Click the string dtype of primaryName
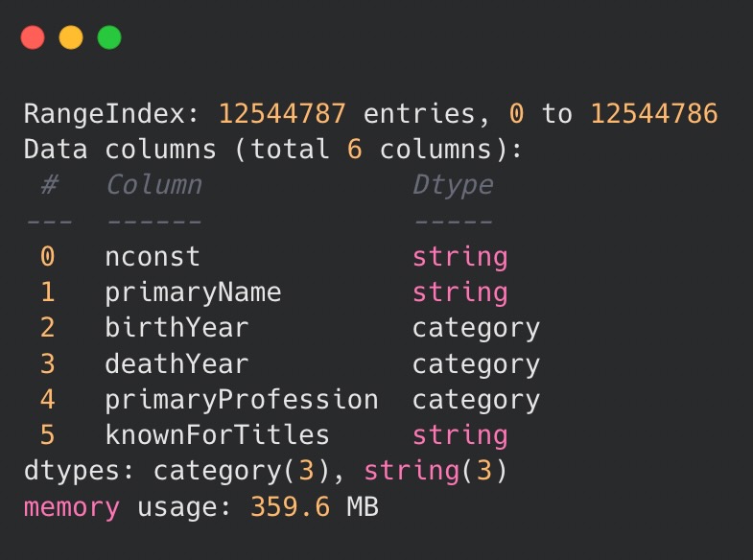Screen dimensions: 753x560 [x=460, y=292]
